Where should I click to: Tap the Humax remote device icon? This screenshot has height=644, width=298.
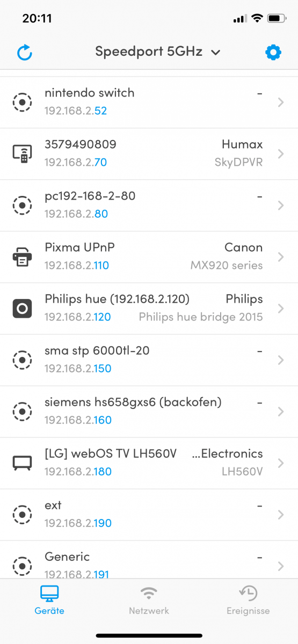22,153
